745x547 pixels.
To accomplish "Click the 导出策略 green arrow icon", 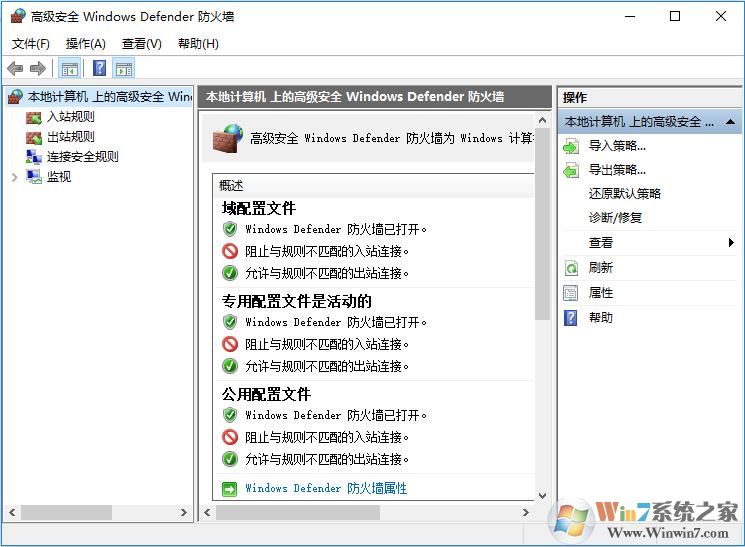I will pyautogui.click(x=571, y=170).
